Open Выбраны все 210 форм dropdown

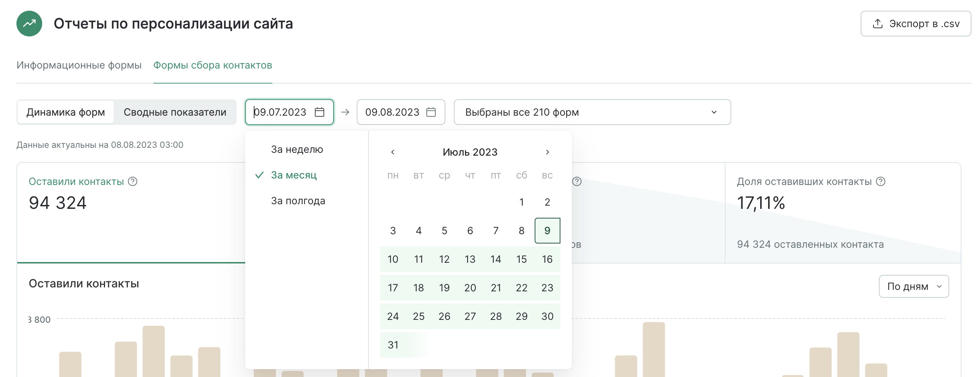[x=592, y=112]
